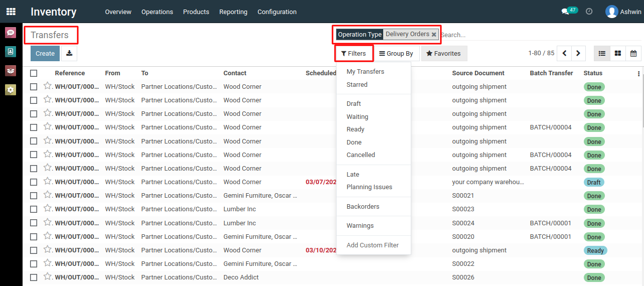The height and width of the screenshot is (286, 644).
Task: Select My Transfers filter
Action: click(365, 72)
